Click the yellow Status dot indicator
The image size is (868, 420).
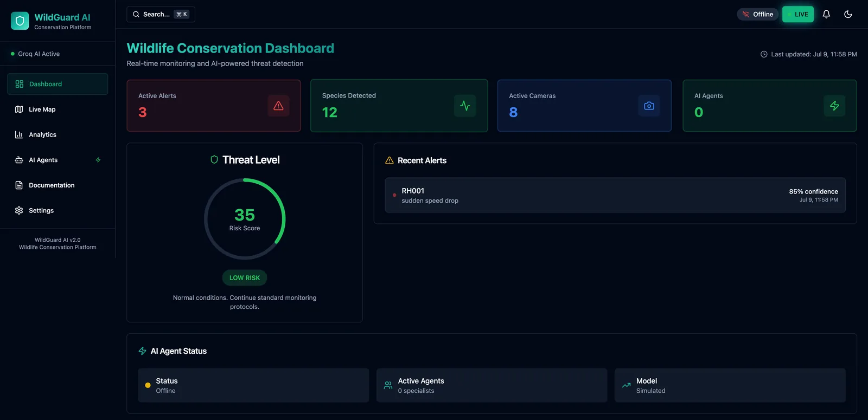click(148, 385)
